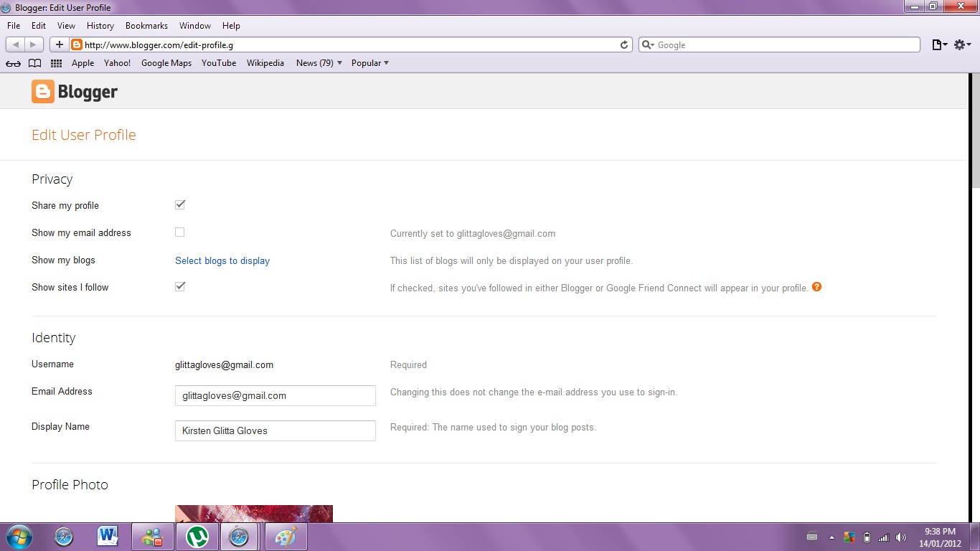Screen dimensions: 980x551
Task: Open Microsoft Word from the taskbar
Action: pyautogui.click(x=108, y=537)
